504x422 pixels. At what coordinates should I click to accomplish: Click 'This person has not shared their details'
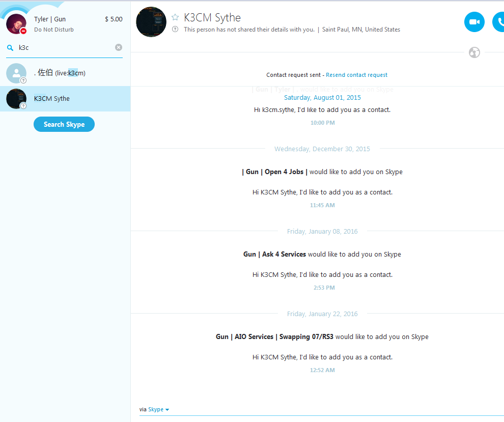[x=249, y=30]
